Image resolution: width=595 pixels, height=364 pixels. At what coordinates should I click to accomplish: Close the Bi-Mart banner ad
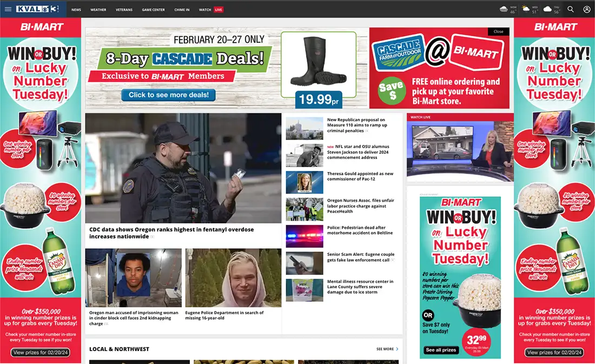[498, 31]
